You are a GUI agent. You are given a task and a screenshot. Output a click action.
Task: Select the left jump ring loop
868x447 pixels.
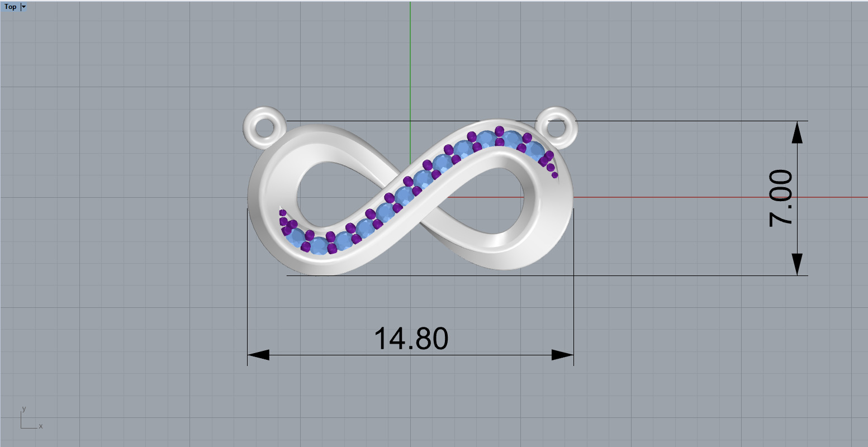point(264,127)
